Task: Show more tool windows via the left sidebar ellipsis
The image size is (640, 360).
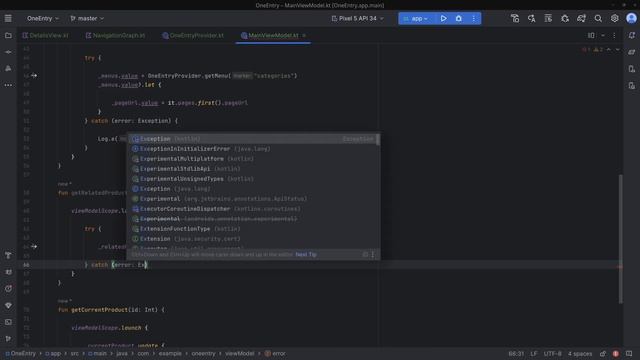Action: pyautogui.click(x=8, y=85)
